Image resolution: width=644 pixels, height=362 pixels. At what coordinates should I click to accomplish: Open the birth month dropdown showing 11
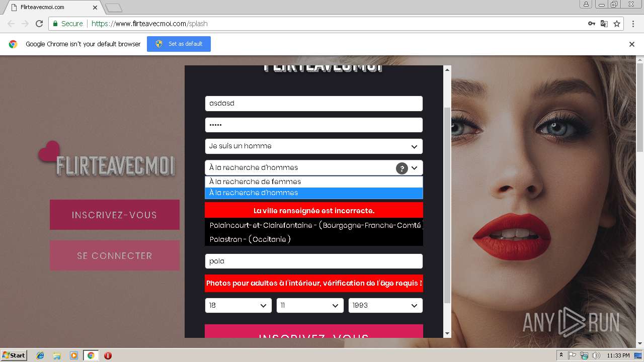point(310,305)
